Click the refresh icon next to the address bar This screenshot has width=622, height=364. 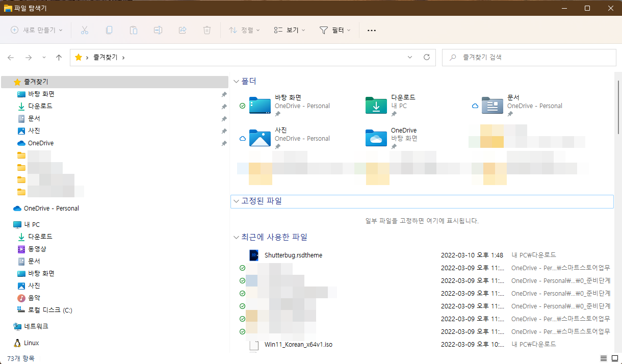pyautogui.click(x=427, y=57)
